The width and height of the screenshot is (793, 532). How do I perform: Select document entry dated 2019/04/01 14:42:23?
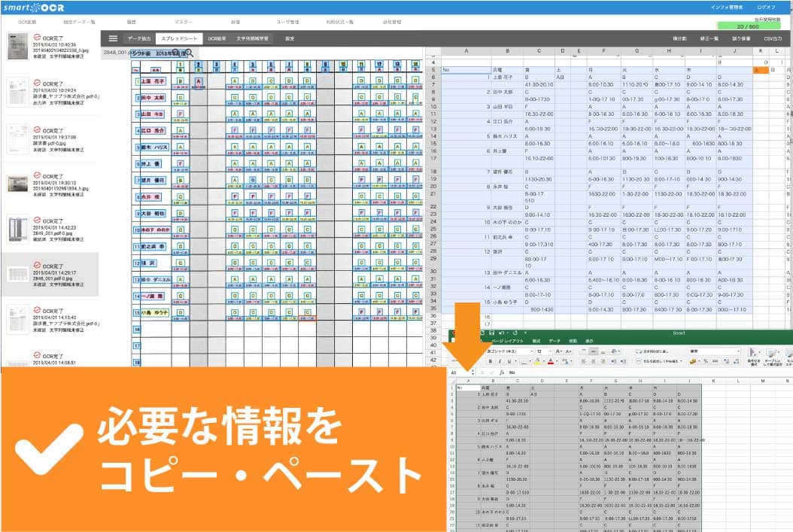[x=50, y=230]
